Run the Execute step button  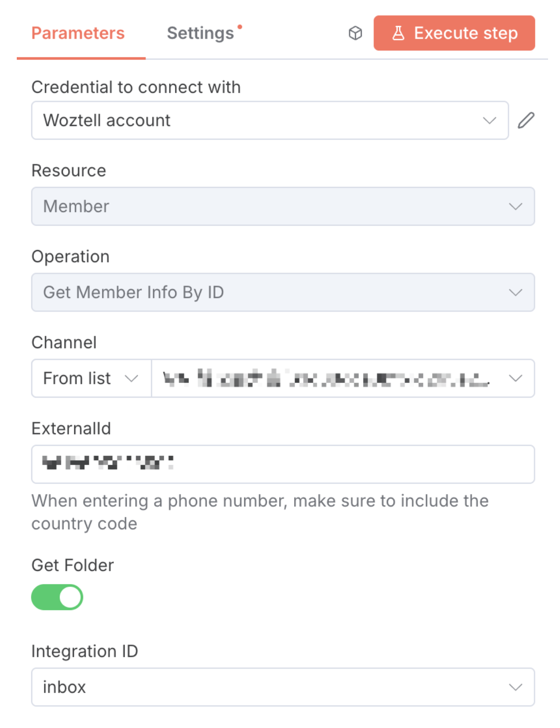coord(454,33)
